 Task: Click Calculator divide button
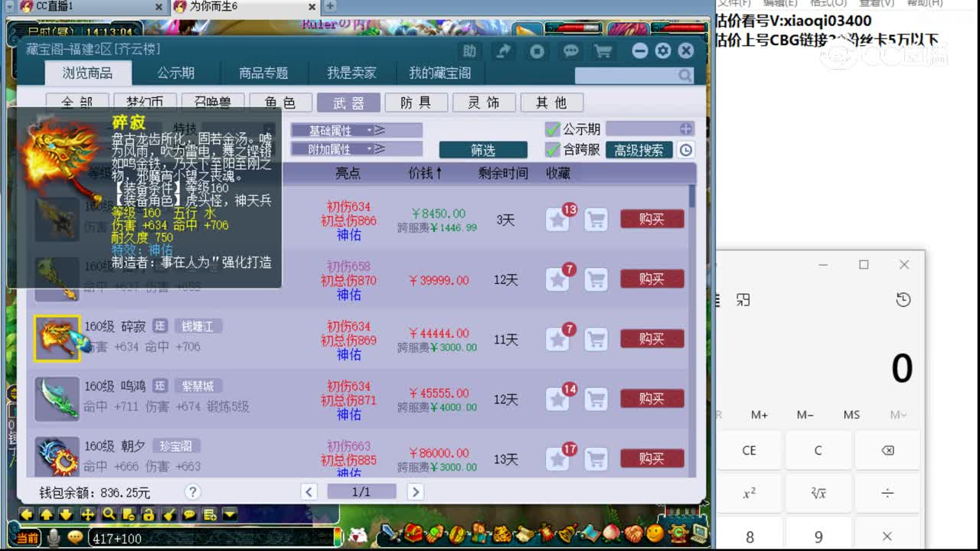pos(887,494)
